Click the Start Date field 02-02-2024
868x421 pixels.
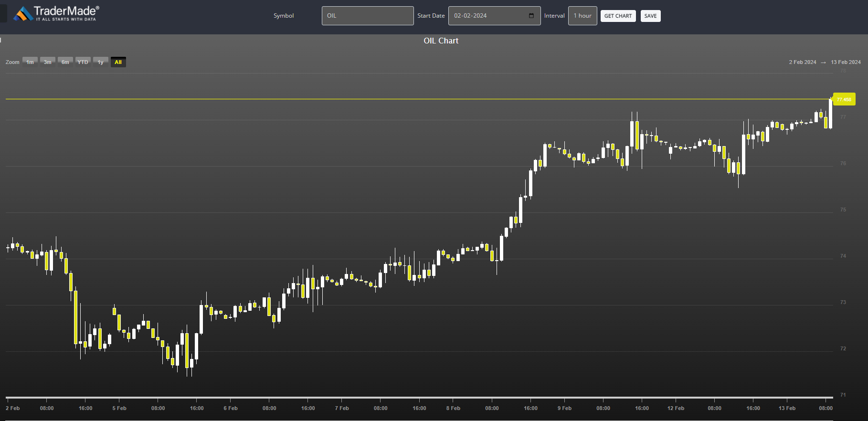click(x=494, y=16)
